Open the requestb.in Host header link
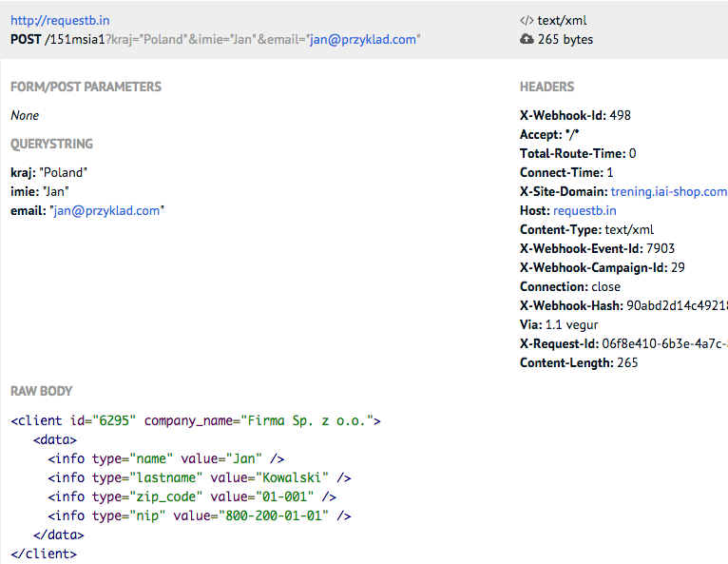 click(584, 210)
